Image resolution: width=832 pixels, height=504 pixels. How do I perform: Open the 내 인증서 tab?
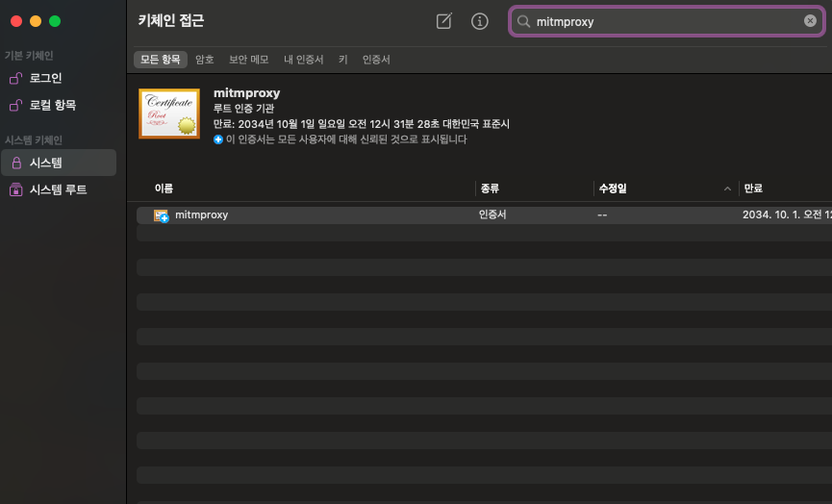coord(303,60)
